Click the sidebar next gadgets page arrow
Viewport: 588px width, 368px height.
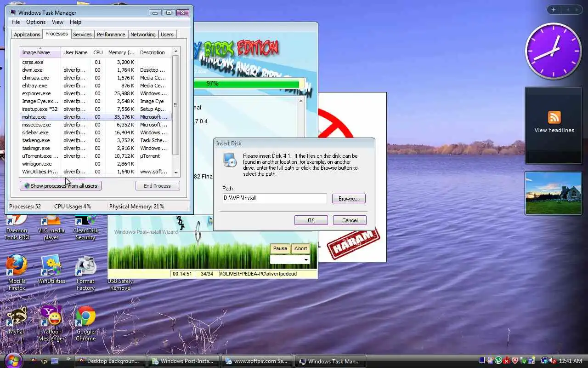(577, 10)
